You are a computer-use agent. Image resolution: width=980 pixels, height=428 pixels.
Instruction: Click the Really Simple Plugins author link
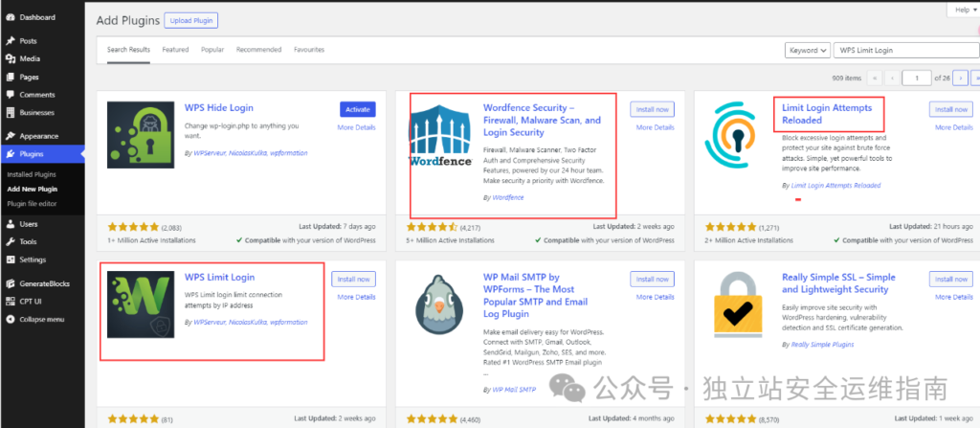[x=822, y=344]
